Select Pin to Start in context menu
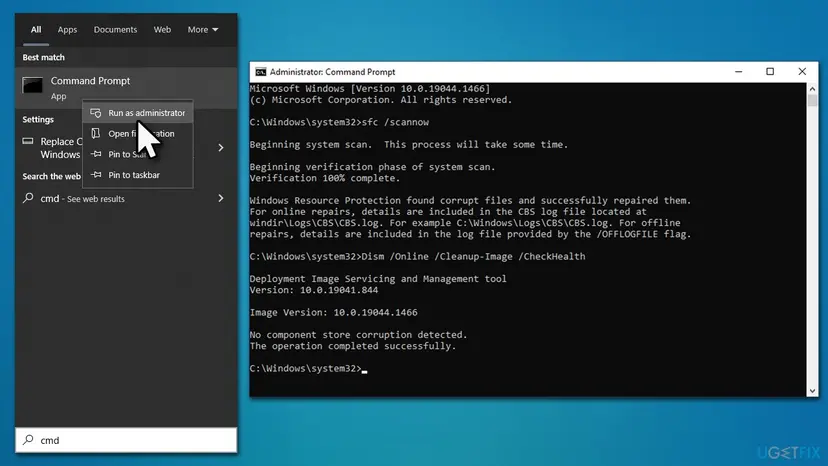This screenshot has width=828, height=466. tap(138, 154)
